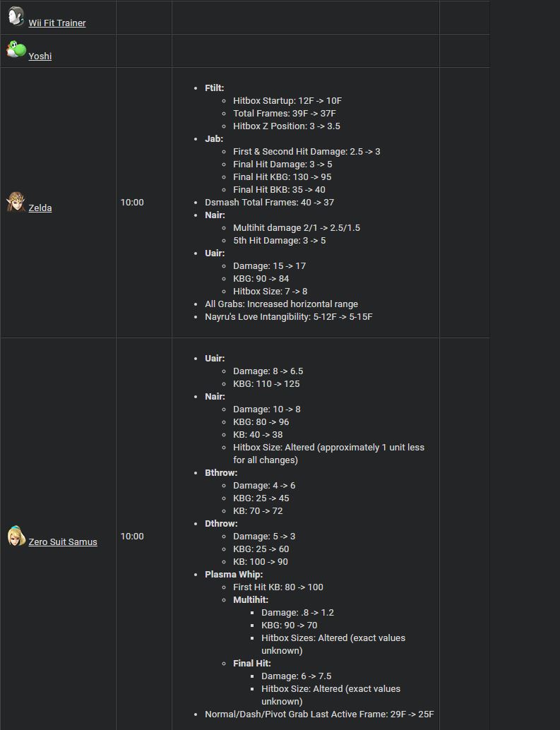Click the All Grabs horizontal range line
Screen dimensions: 560x730
282,304
